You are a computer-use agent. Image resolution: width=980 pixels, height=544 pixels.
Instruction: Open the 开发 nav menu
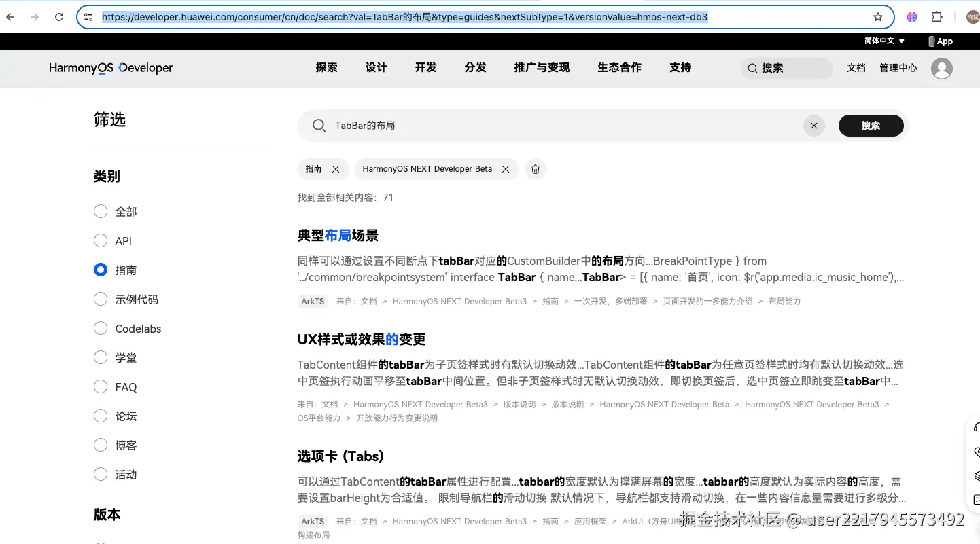coord(425,68)
